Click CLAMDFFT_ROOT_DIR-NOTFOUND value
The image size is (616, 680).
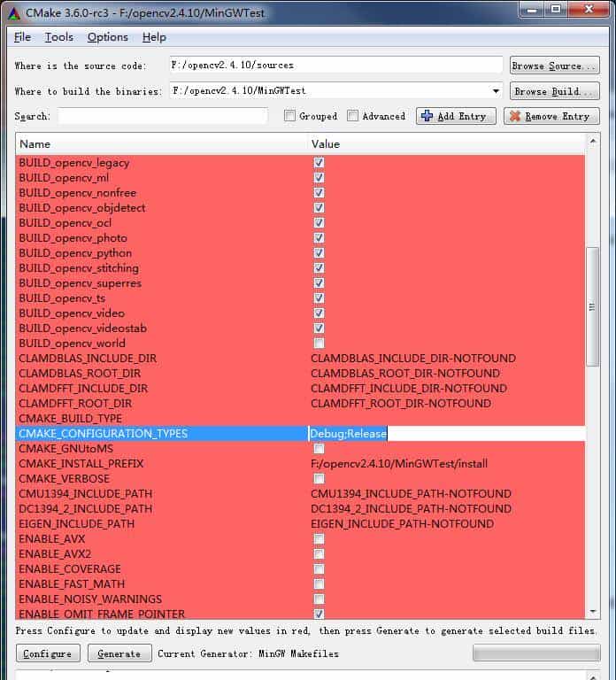(x=401, y=404)
